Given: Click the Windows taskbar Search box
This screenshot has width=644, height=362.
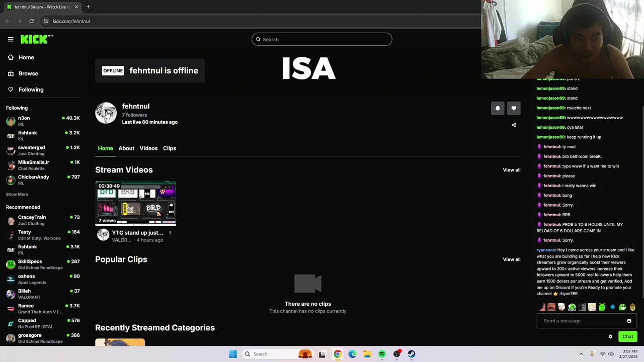Looking at the screenshot, I should (278, 354).
